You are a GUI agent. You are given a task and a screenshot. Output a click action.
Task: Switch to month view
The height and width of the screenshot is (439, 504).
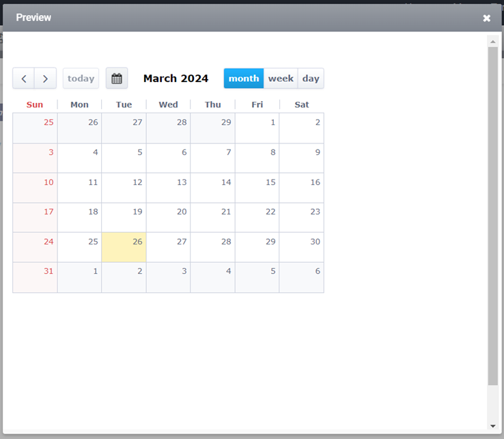pos(244,79)
